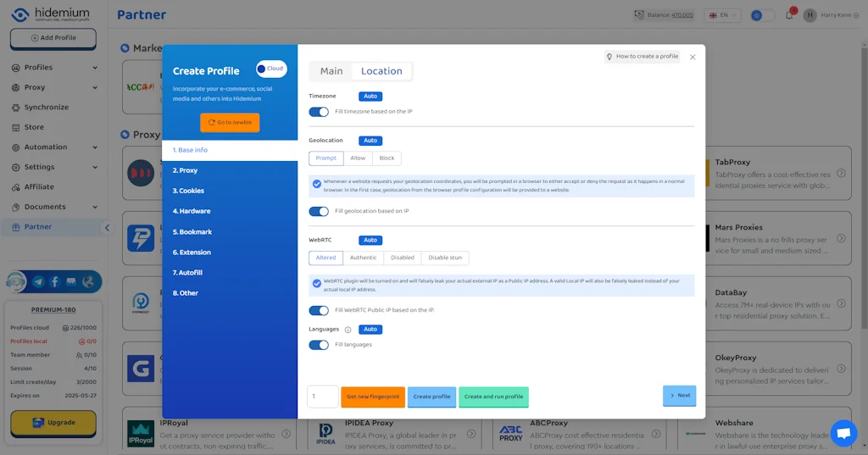This screenshot has width=868, height=455.
Task: Click Create and run profile button
Action: tap(494, 397)
